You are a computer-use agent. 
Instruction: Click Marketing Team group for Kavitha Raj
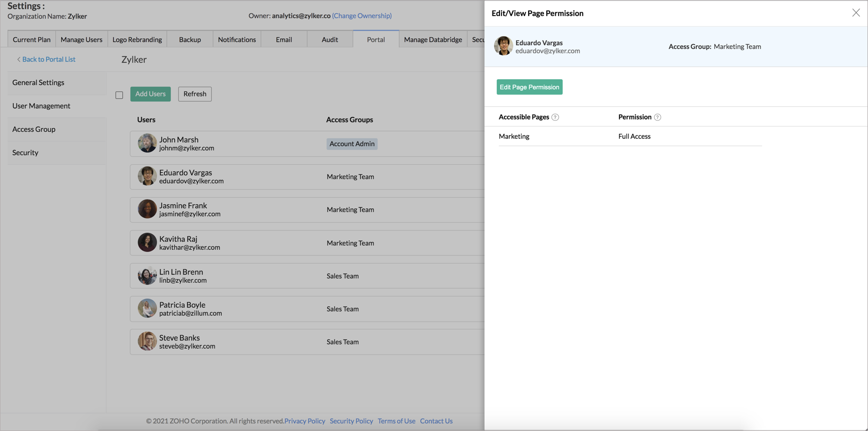(x=350, y=243)
